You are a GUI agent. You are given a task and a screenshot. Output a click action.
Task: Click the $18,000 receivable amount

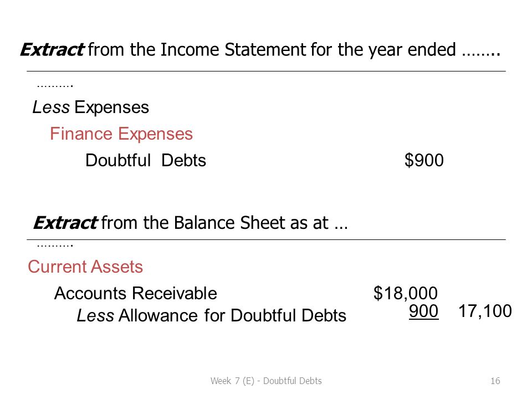pos(406,293)
